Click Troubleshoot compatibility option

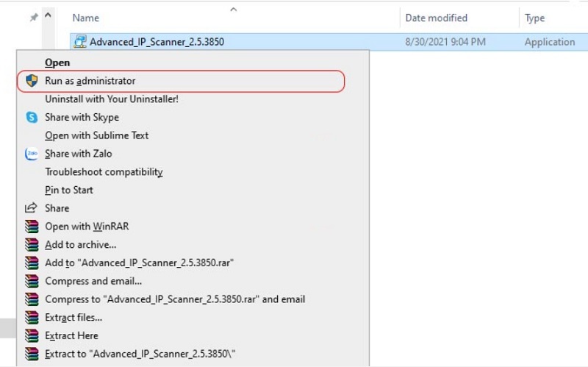point(104,172)
